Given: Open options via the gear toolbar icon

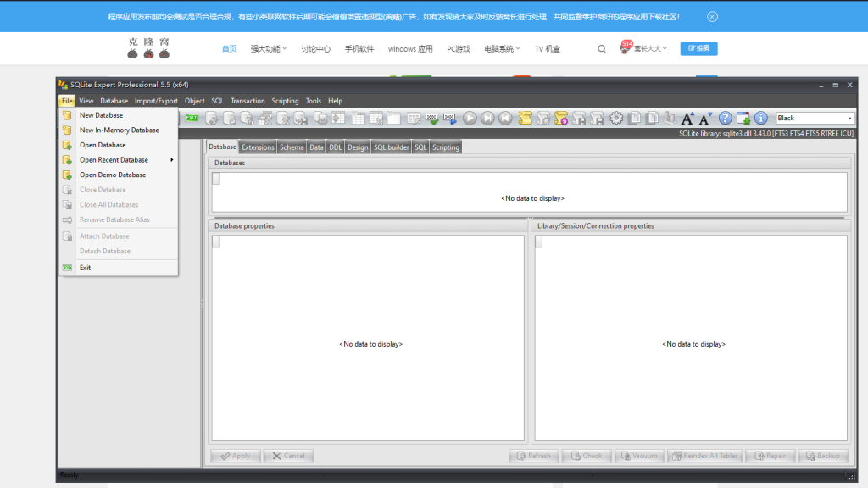Looking at the screenshot, I should tap(616, 118).
